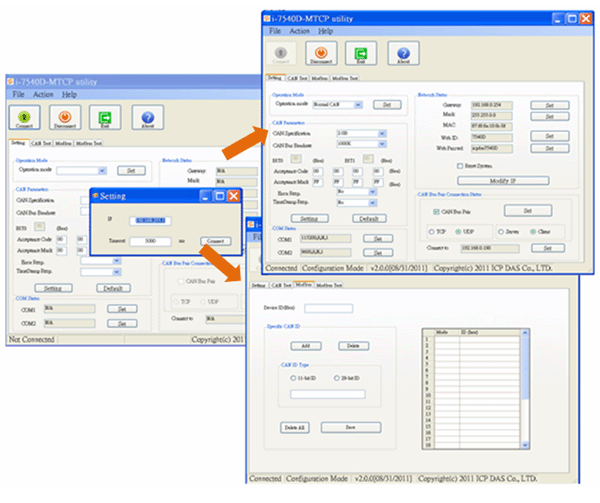
Task: Click Delete All button in Modbus window
Action: coord(295,427)
